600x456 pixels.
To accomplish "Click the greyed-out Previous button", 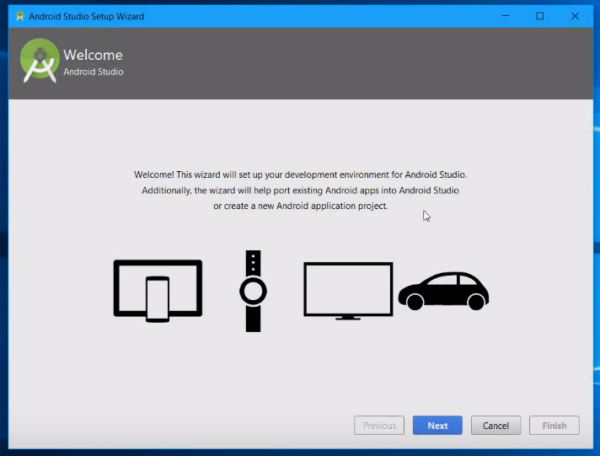I will (x=379, y=425).
